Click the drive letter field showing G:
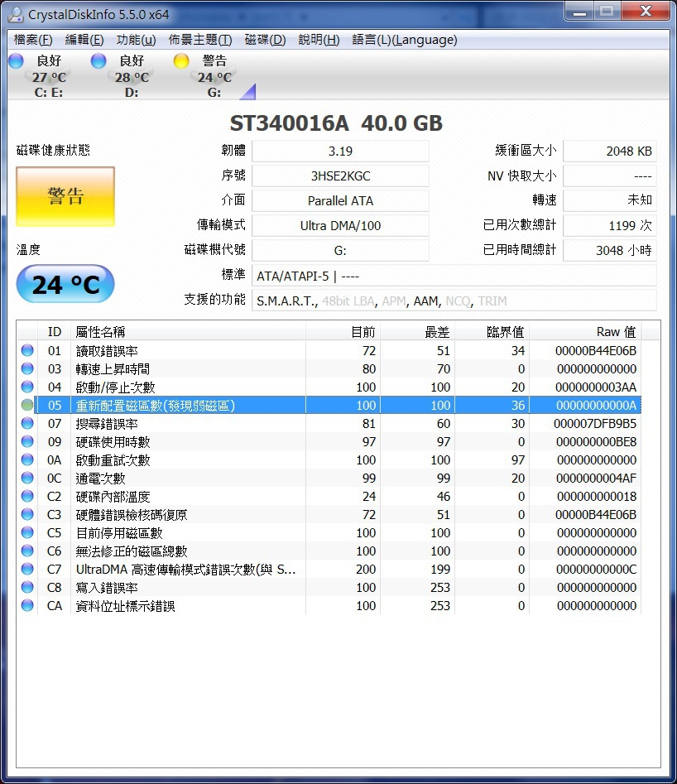The image size is (677, 784). coord(340,250)
